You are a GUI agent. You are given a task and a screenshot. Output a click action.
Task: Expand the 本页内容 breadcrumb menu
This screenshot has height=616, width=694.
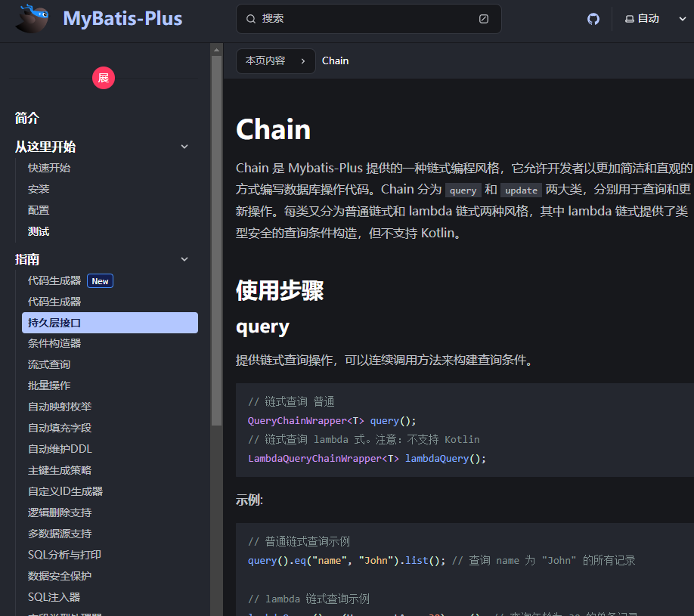pyautogui.click(x=276, y=60)
